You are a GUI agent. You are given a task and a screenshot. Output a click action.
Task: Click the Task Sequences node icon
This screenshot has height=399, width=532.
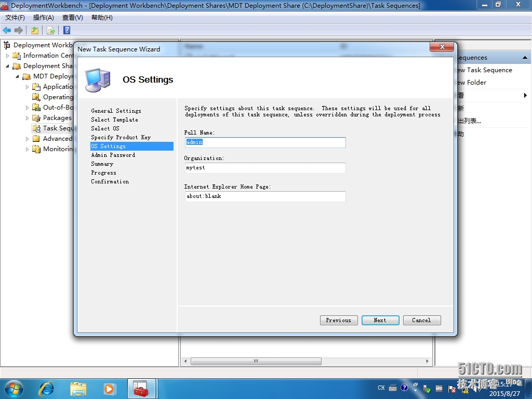pos(36,128)
